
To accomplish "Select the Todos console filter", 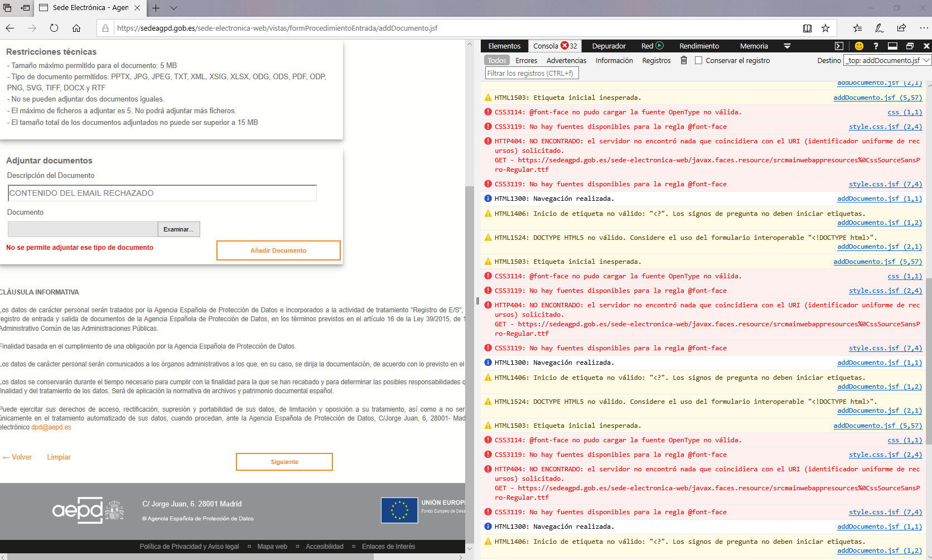I will [496, 60].
